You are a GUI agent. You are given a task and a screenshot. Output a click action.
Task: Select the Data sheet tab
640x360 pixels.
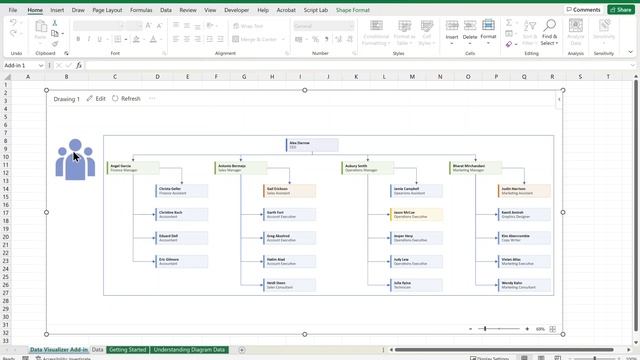98,350
